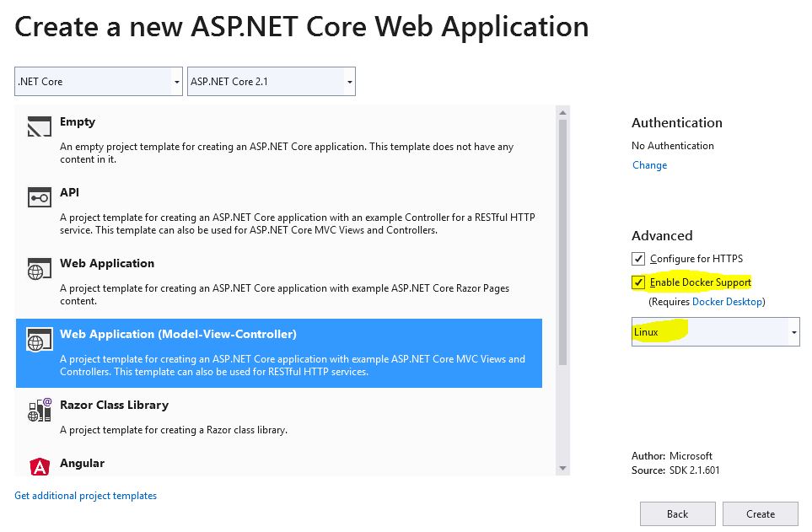Open the .NET Core framework dropdown

[175, 81]
